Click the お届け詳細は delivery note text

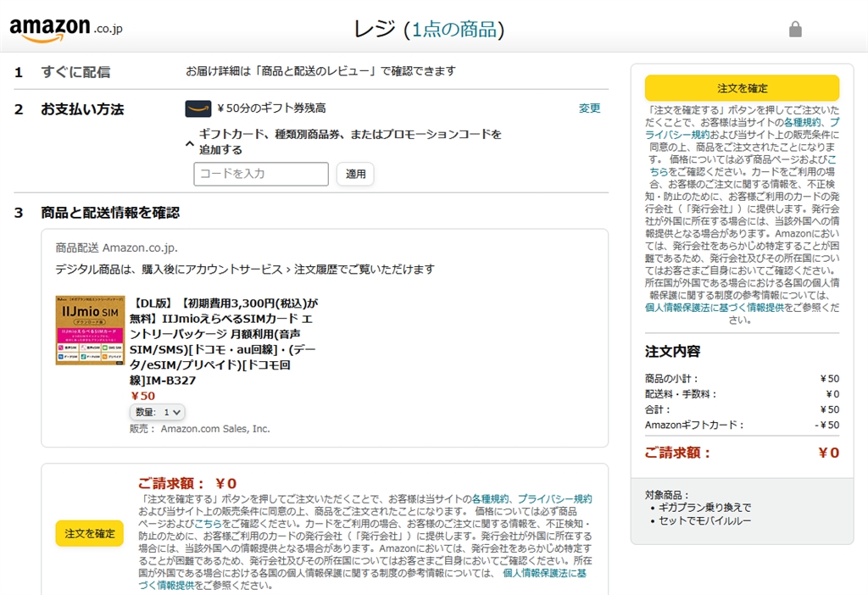point(320,71)
